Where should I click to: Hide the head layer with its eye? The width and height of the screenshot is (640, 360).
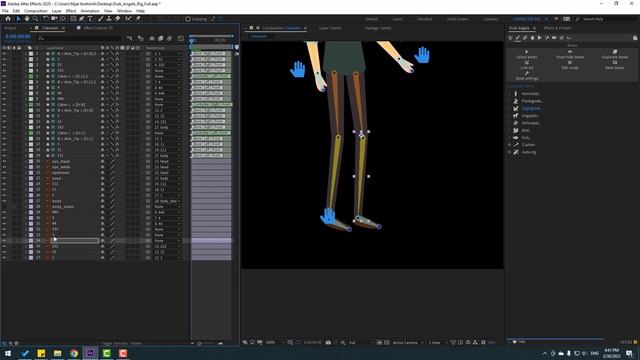click(4, 178)
